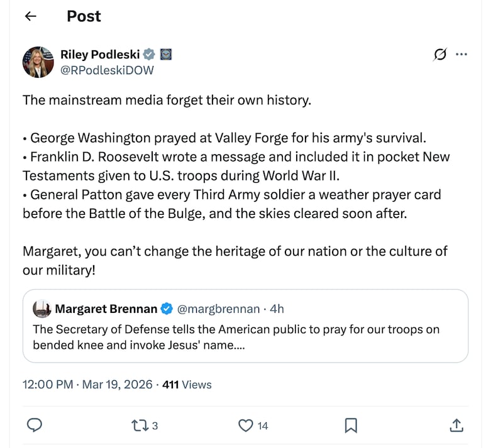Image resolution: width=503 pixels, height=448 pixels.
Task: Bookmark this post
Action: 351,425
